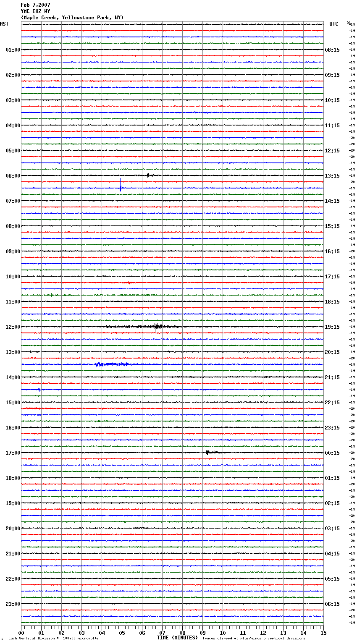Select the 13:00 MST time label

13,352
